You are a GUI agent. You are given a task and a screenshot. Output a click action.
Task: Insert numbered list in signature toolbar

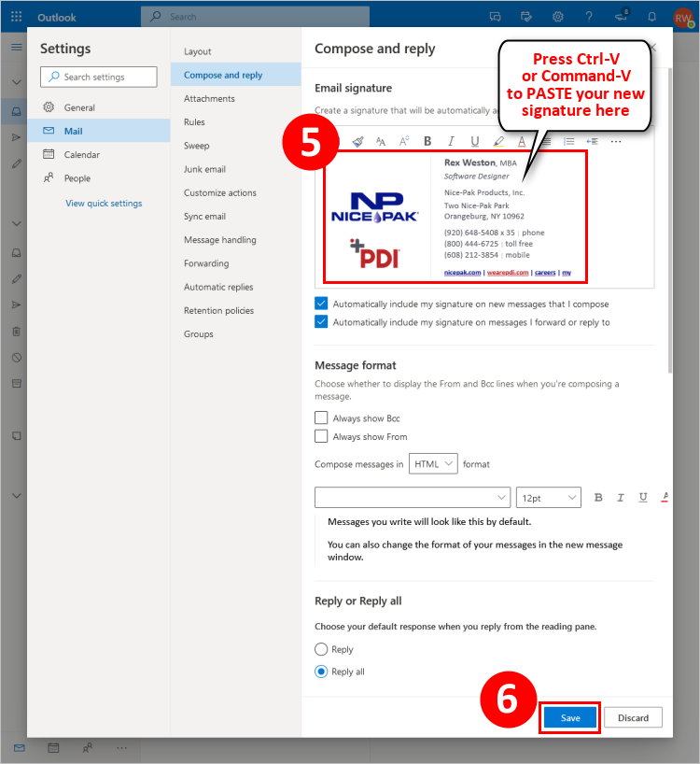tap(568, 141)
